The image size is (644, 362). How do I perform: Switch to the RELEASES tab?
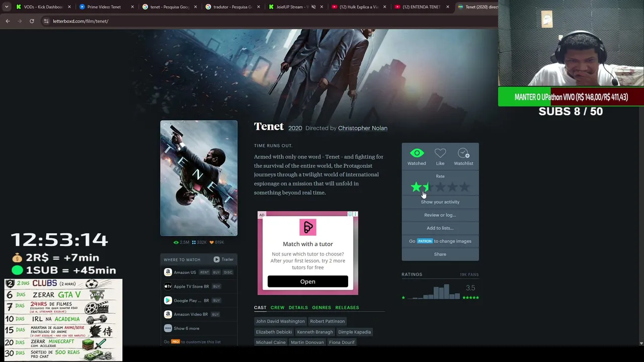coord(347,308)
